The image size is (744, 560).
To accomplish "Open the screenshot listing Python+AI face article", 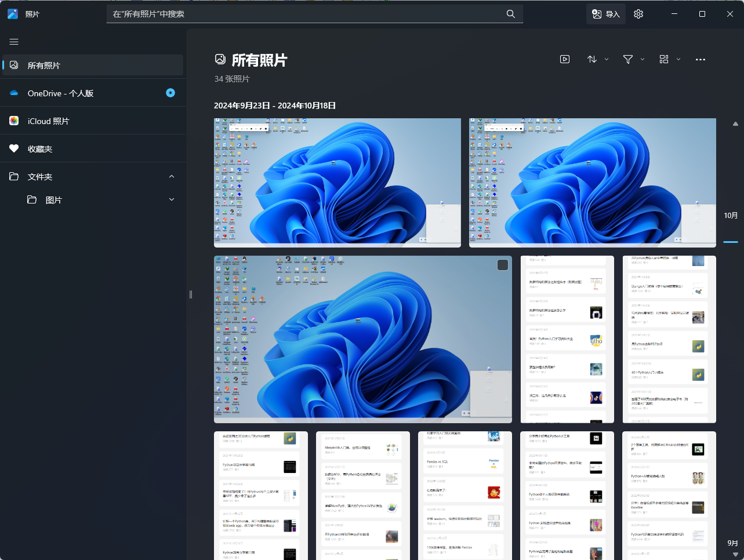I will (x=669, y=496).
